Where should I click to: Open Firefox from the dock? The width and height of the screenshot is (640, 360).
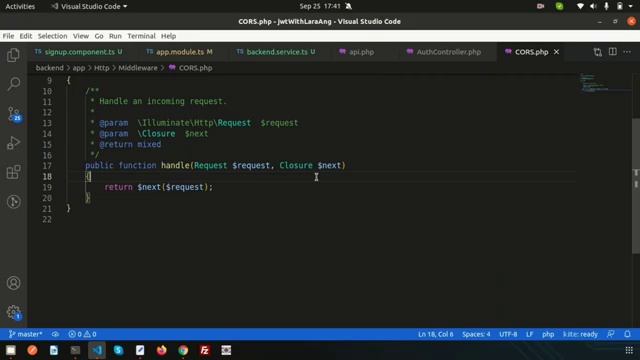(x=162, y=350)
